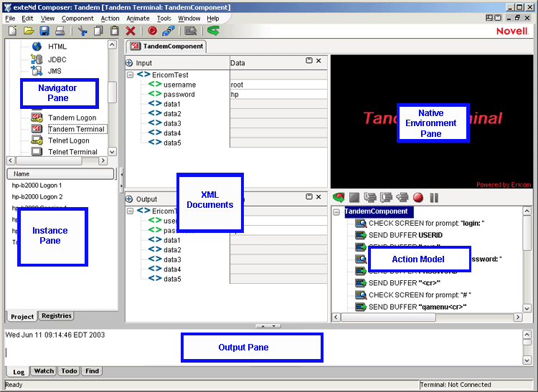Click the username data field containing root
Viewport: 538px width, 392px height.
pos(278,85)
